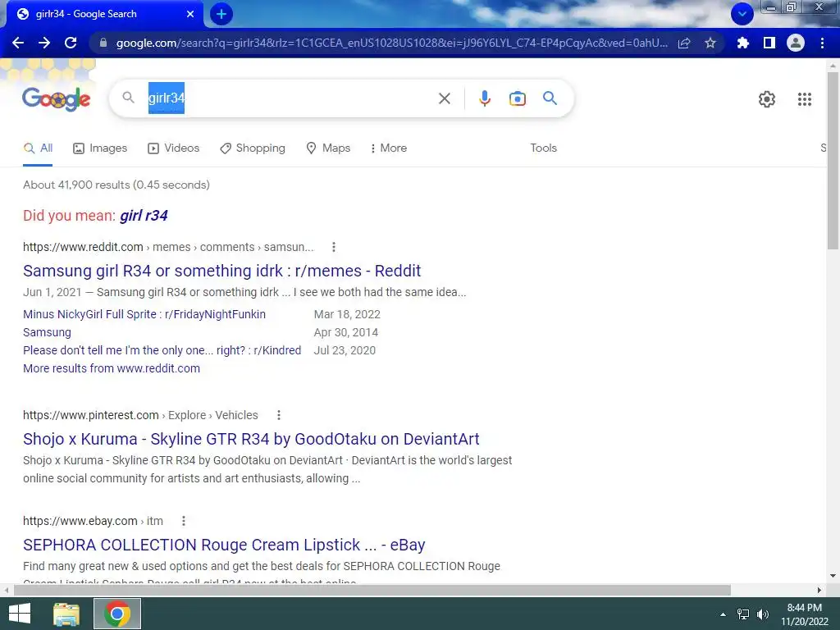Viewport: 840px width, 630px height.
Task: Click the pinterest.com result URL breadcrumb
Action: pos(140,415)
